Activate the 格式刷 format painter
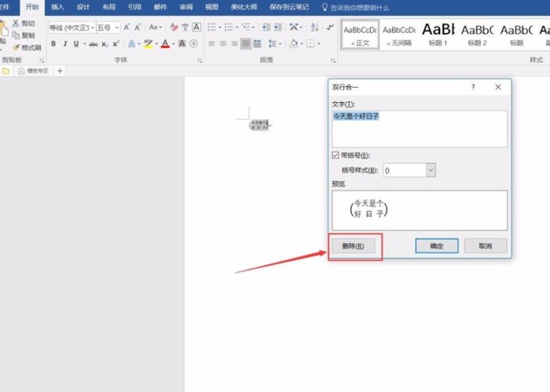This screenshot has height=392, width=550. [x=27, y=47]
